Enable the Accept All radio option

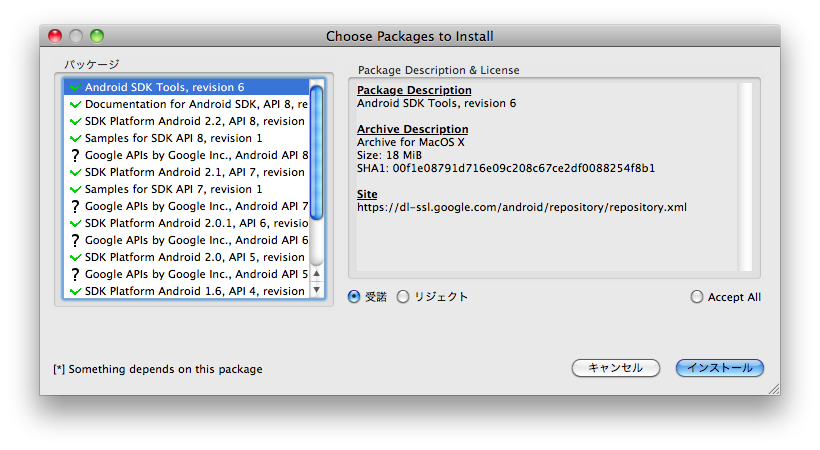point(697,297)
